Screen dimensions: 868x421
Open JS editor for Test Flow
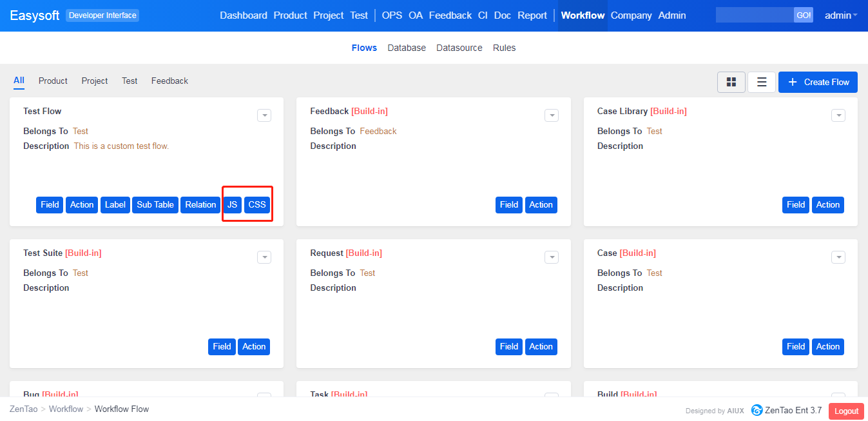tap(232, 204)
